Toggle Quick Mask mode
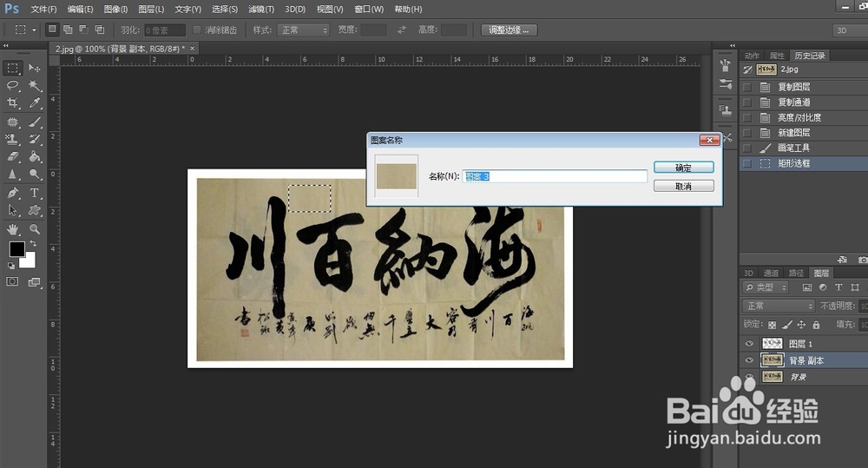This screenshot has width=868, height=468. [12, 282]
